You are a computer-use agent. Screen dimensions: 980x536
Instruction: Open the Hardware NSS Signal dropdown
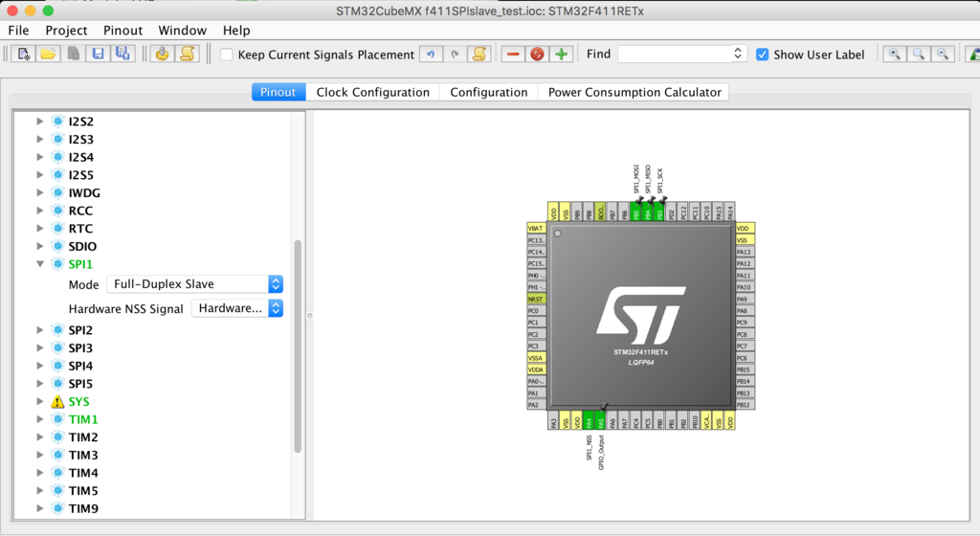(237, 308)
